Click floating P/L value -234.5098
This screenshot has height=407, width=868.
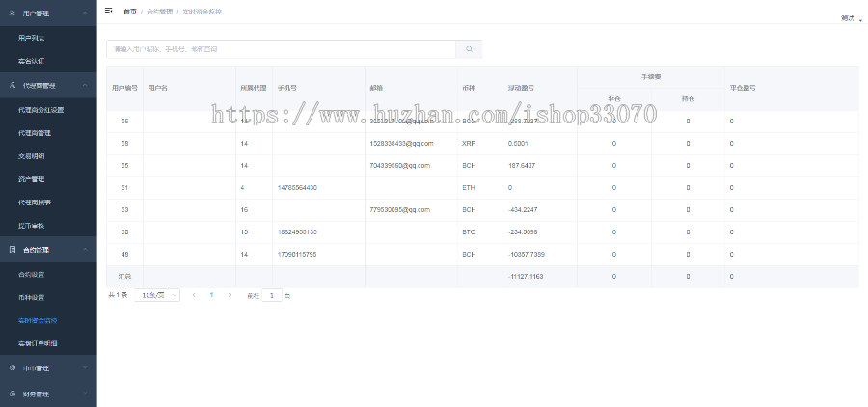(523, 232)
